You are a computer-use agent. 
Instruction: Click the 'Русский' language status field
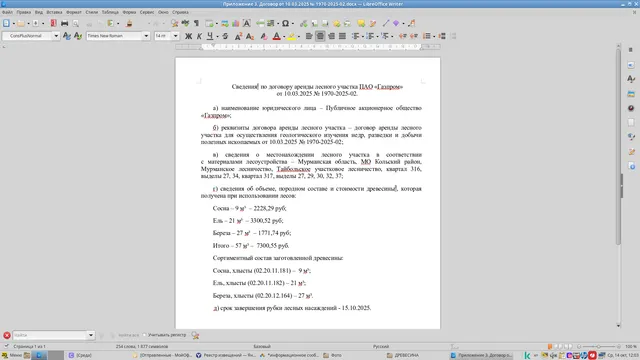[381, 346]
